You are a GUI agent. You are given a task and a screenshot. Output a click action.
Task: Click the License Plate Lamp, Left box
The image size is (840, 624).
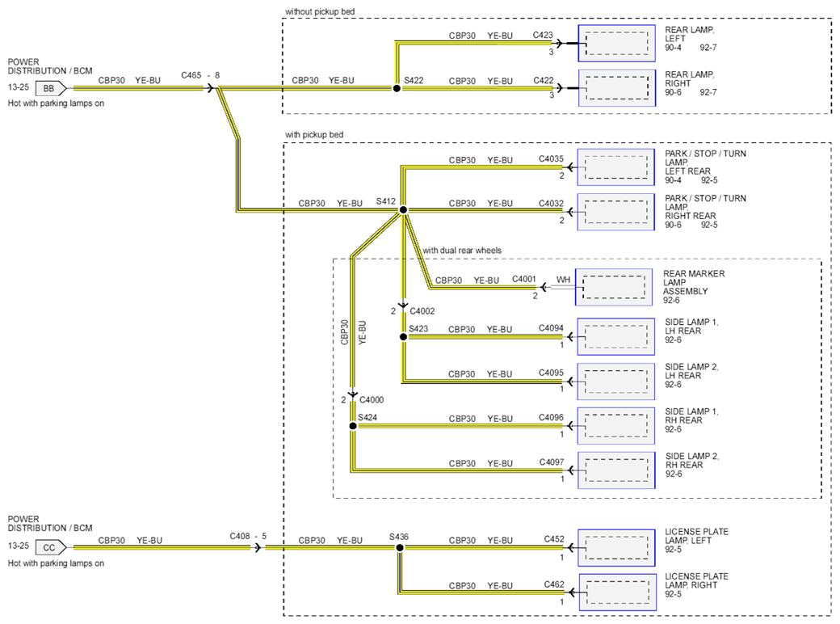coord(616,548)
